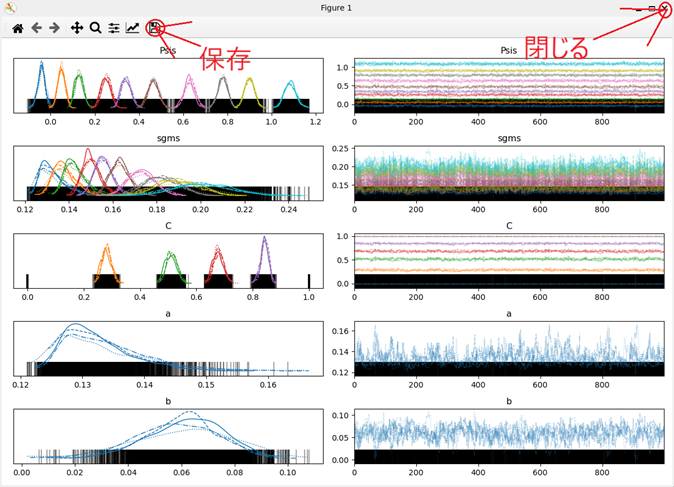Click the Psis trace plot on right

(510, 85)
